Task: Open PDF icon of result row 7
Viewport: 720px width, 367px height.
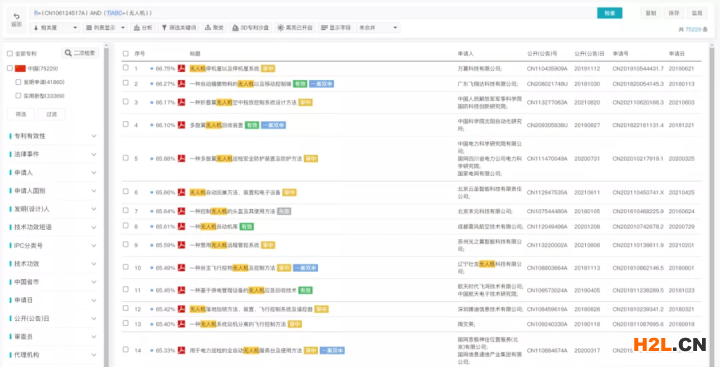Action: click(x=181, y=211)
